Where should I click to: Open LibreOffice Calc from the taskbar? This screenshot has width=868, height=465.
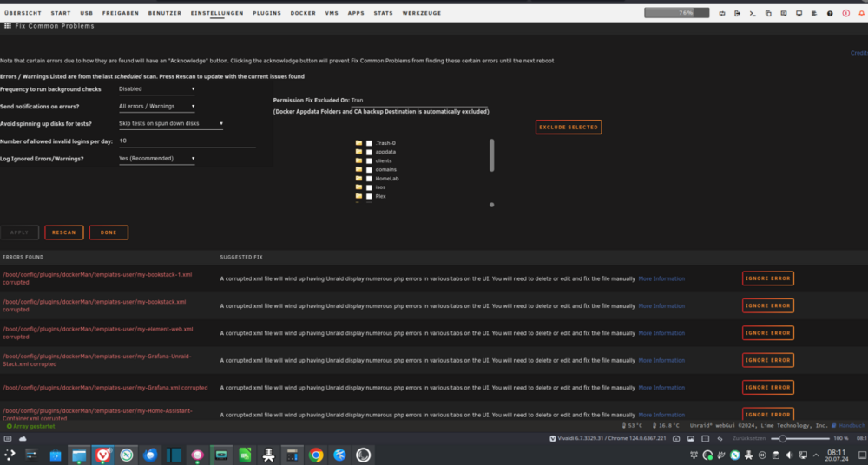pos(245,455)
